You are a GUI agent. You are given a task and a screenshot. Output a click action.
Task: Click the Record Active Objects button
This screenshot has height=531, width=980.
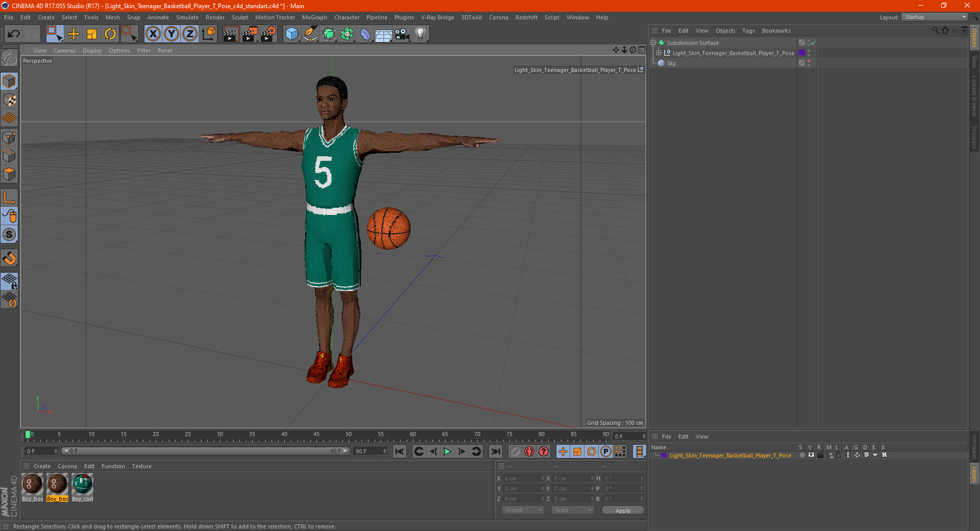pyautogui.click(x=515, y=451)
